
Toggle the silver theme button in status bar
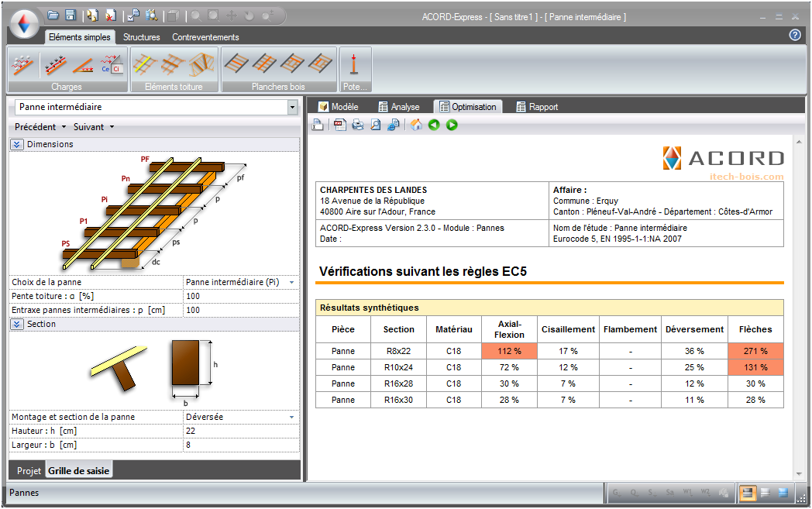[x=766, y=492]
